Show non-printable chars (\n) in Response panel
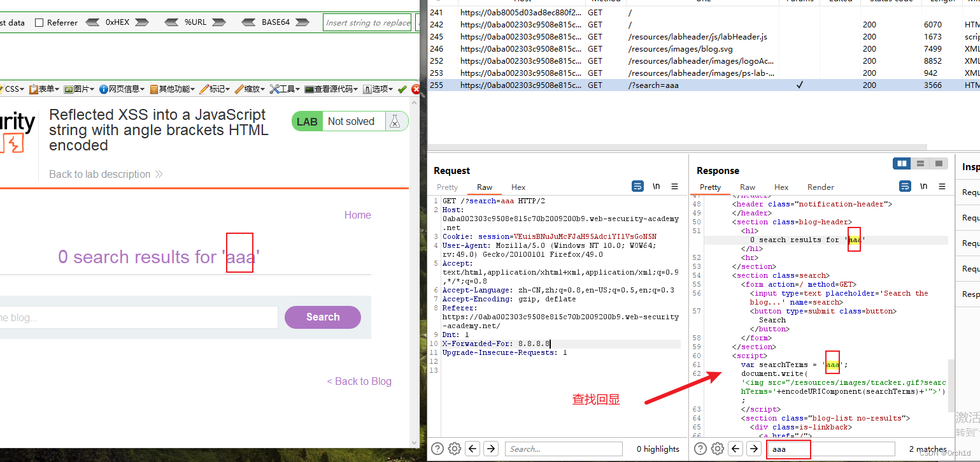Image resolution: width=980 pixels, height=462 pixels. point(924,187)
